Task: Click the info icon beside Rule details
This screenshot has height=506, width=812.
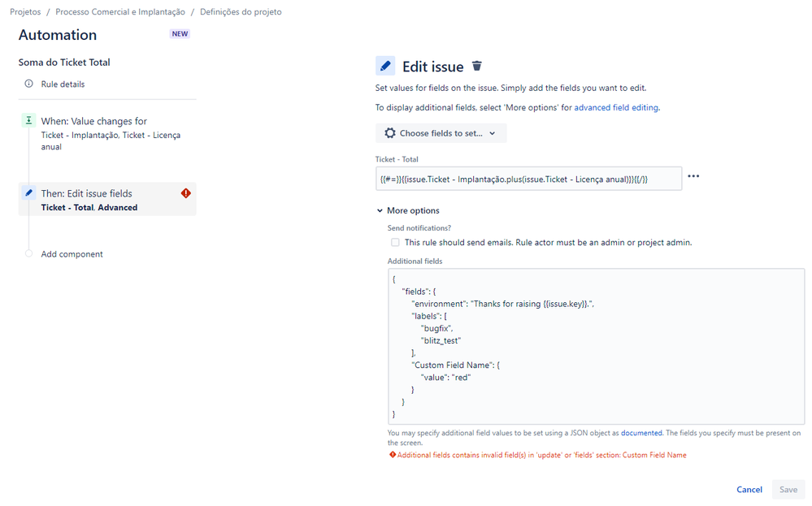Action: tap(29, 84)
